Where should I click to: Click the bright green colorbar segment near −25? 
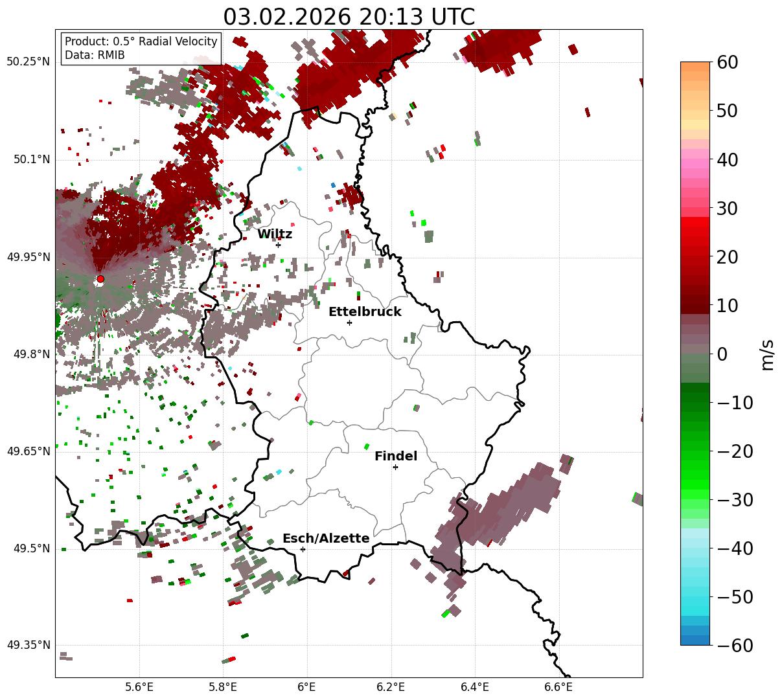tap(695, 476)
